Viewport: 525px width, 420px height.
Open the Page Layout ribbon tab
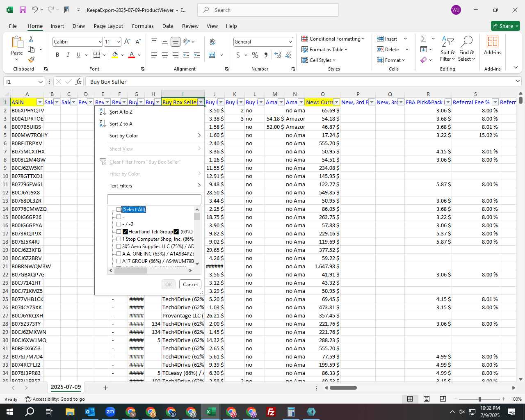tap(108, 26)
